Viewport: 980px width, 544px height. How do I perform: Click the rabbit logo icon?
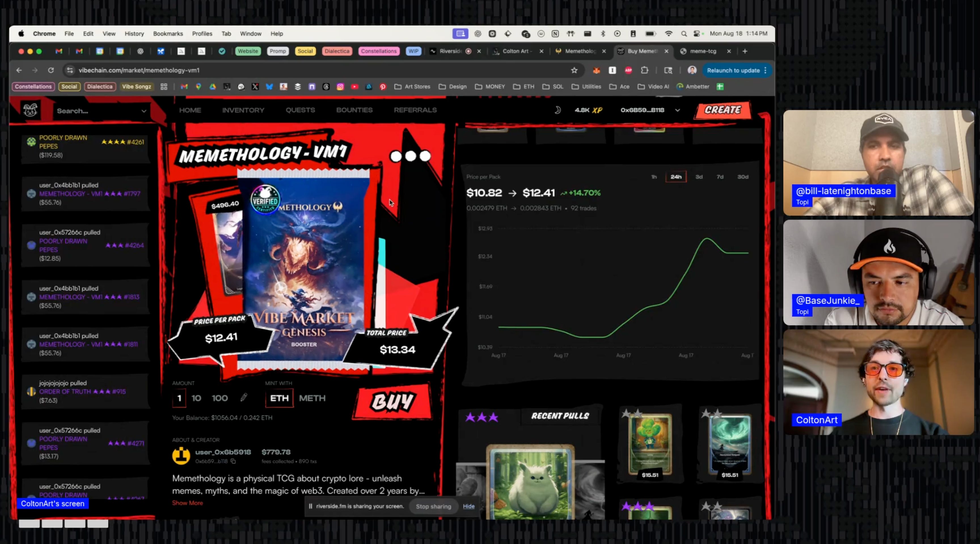(x=30, y=110)
